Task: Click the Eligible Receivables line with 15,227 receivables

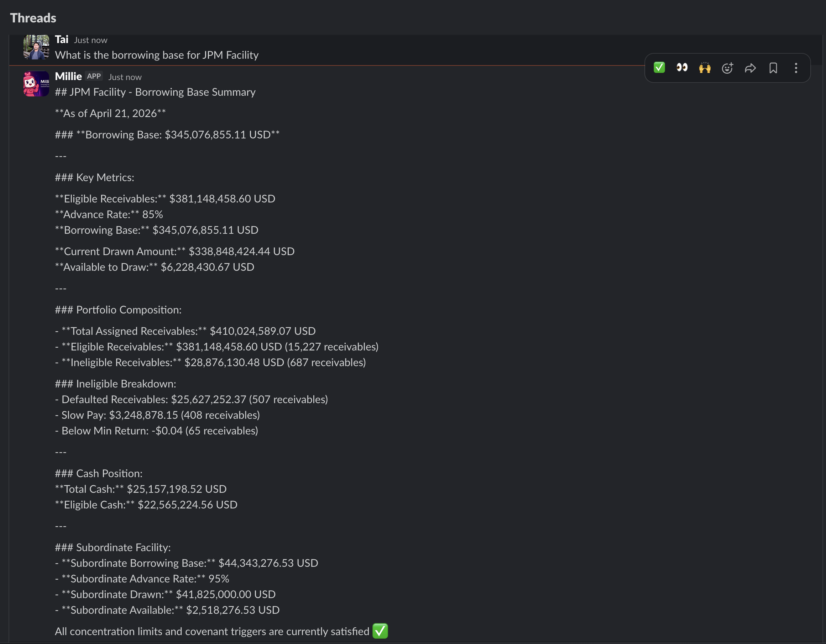Action: point(217,347)
